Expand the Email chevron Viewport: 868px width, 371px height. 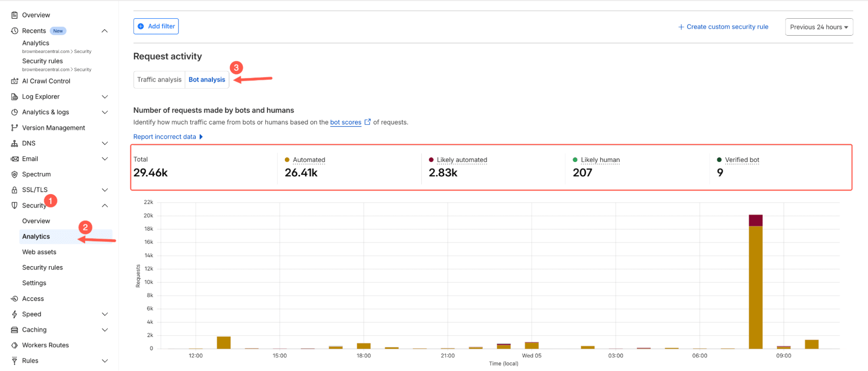[105, 159]
